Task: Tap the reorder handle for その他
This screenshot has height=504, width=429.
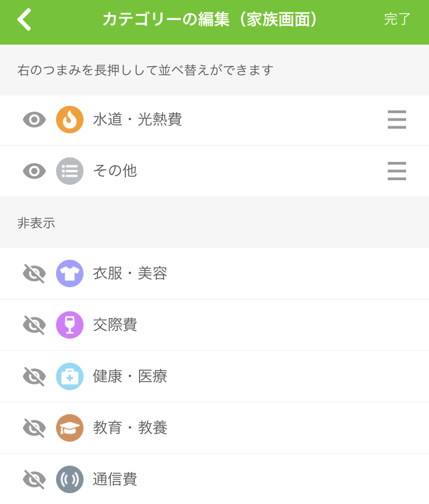Action: pyautogui.click(x=397, y=171)
